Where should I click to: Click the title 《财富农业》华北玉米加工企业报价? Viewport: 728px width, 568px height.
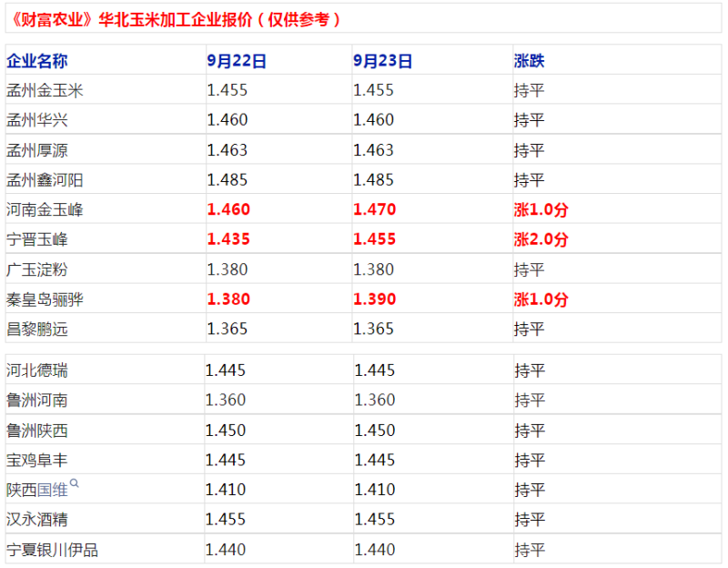pos(131,19)
